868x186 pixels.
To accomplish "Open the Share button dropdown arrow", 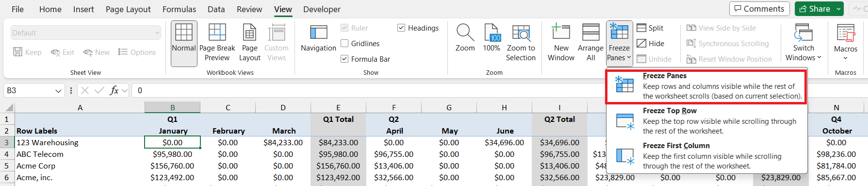I will [x=838, y=9].
